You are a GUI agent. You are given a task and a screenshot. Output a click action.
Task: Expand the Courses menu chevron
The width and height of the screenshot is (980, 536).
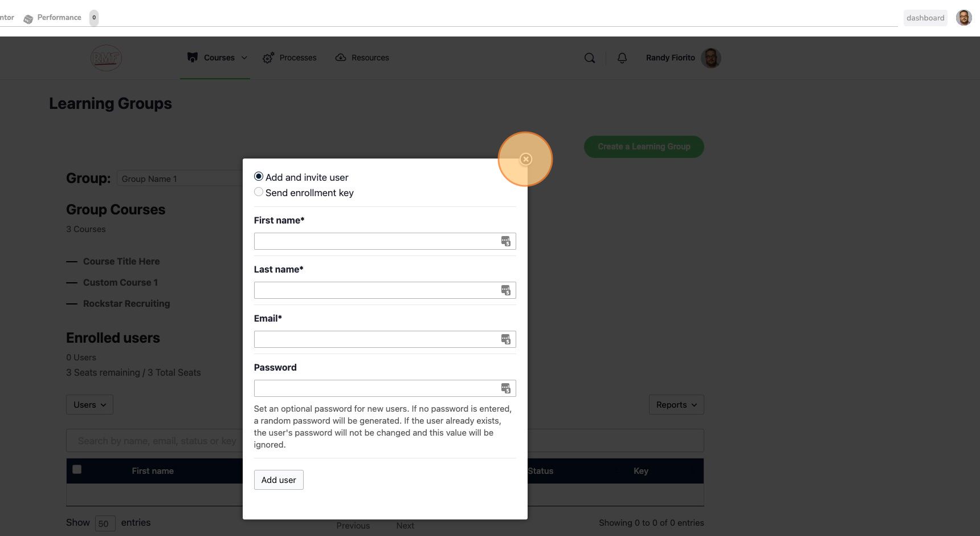pos(244,58)
